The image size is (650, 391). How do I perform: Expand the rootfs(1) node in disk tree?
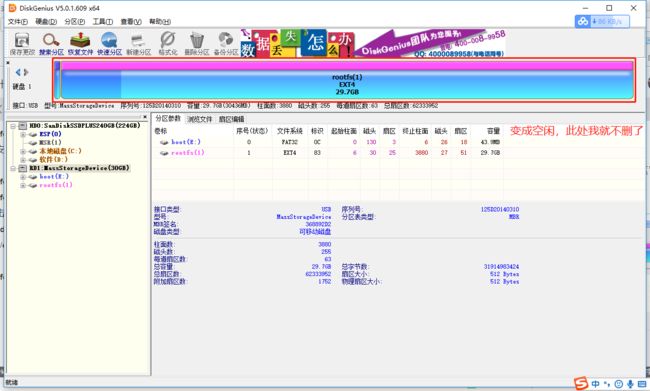(23, 185)
